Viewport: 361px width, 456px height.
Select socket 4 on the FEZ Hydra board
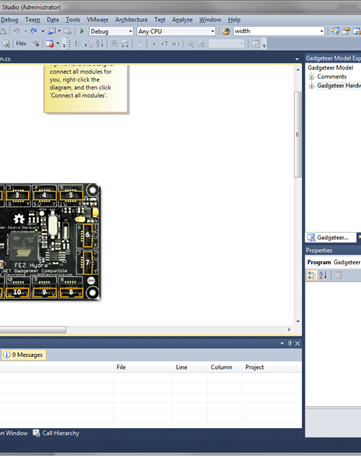pos(44,195)
